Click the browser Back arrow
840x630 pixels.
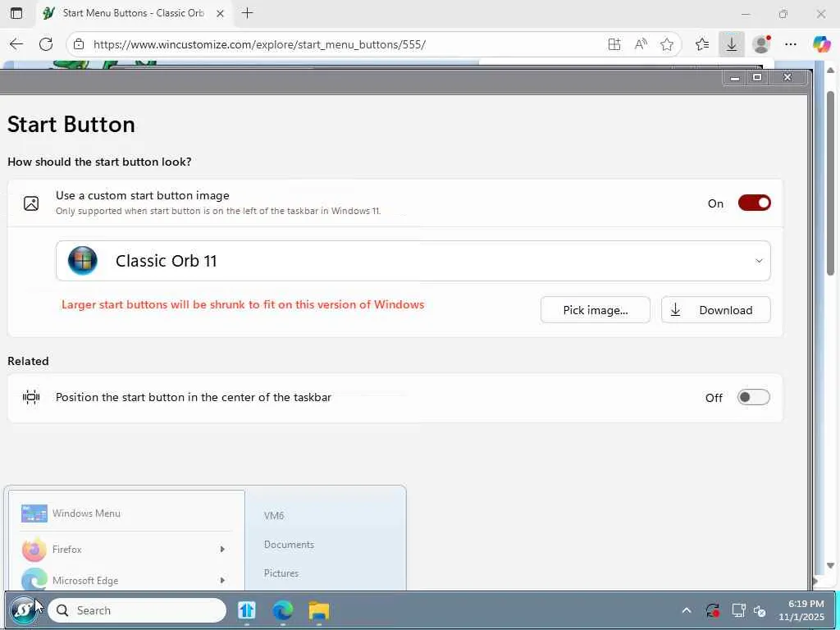click(x=16, y=44)
